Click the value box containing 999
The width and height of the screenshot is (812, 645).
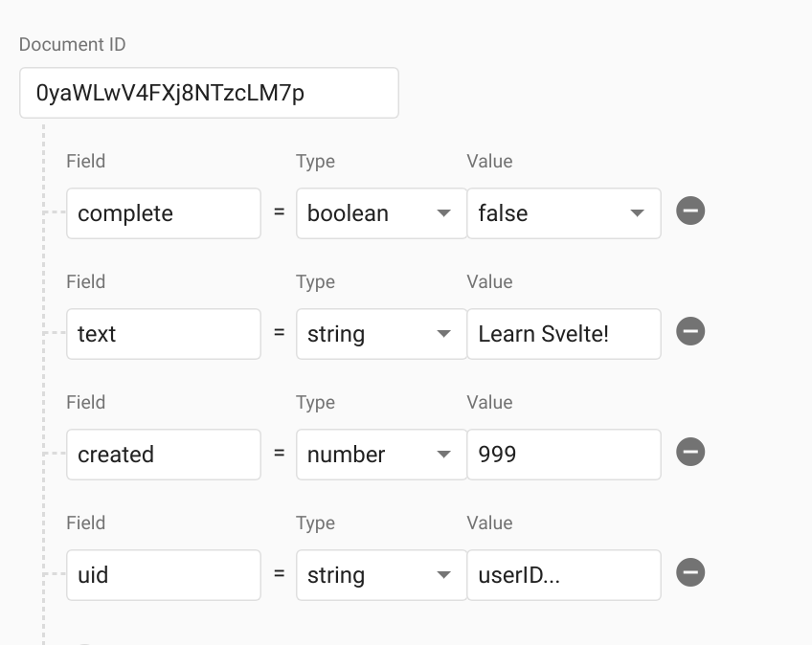tap(564, 454)
